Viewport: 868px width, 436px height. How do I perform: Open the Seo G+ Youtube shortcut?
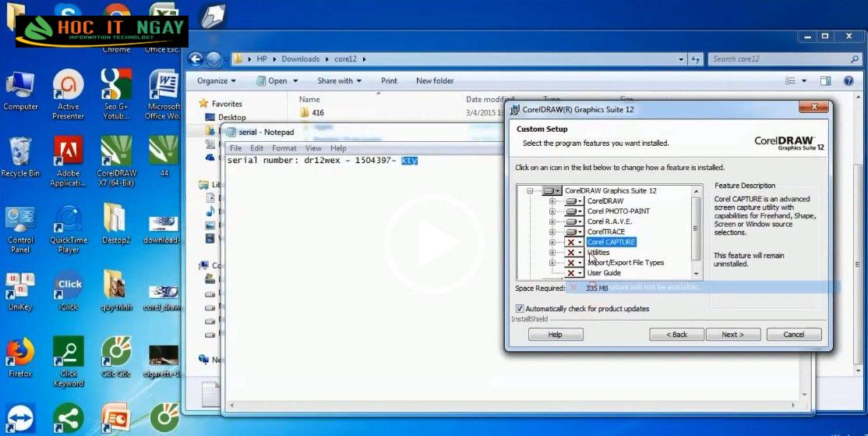[x=116, y=94]
